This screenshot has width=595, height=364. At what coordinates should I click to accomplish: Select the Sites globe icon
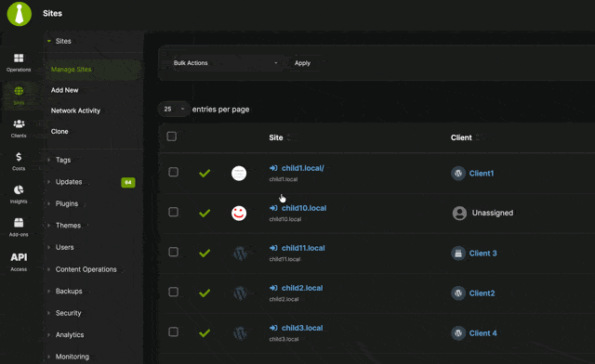[19, 91]
